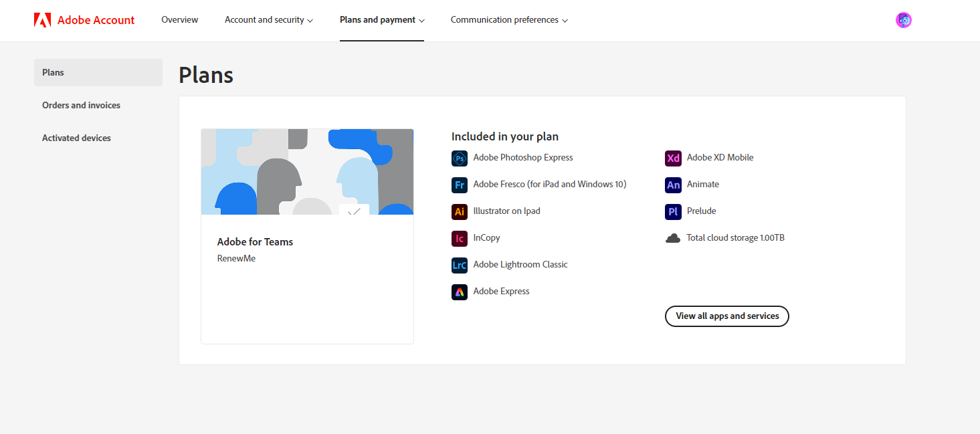The image size is (980, 434).
Task: Click the Adobe Lightroom Classic label
Action: (520, 265)
